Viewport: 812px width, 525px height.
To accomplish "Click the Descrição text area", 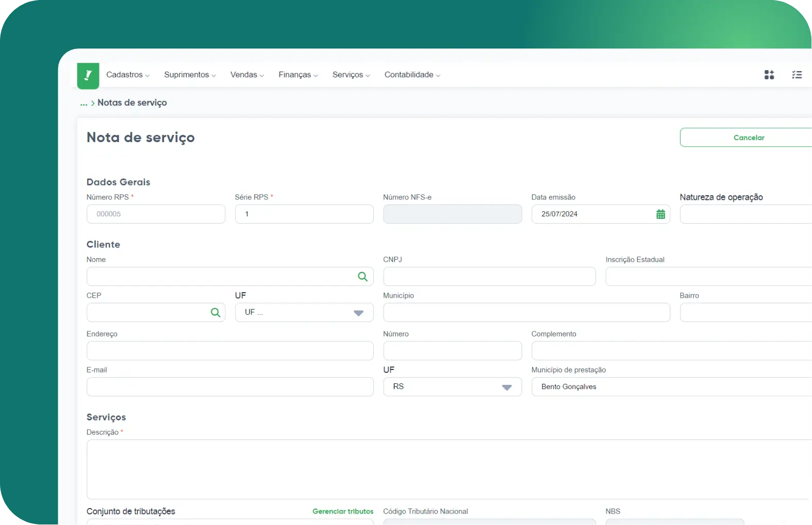I will coord(449,469).
